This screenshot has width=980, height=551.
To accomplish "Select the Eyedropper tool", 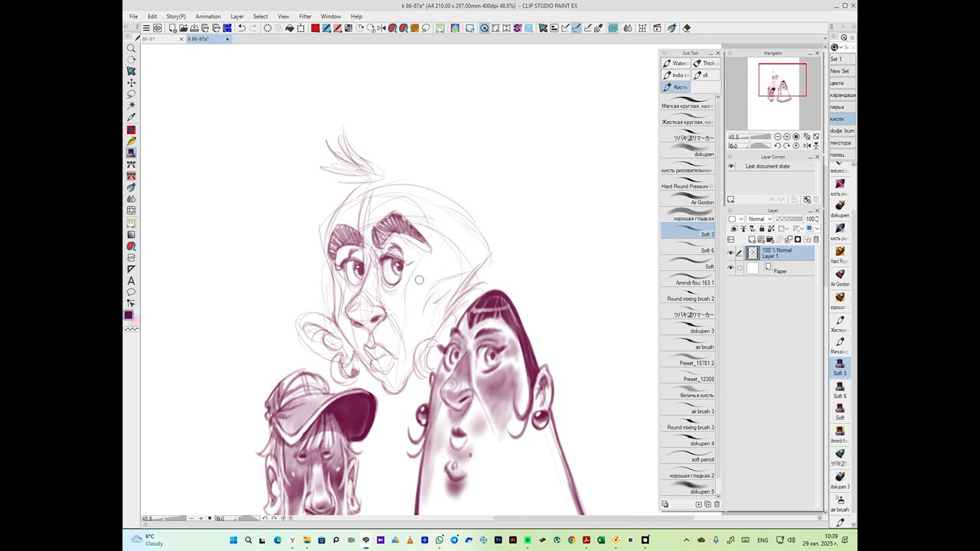I will pos(131,117).
